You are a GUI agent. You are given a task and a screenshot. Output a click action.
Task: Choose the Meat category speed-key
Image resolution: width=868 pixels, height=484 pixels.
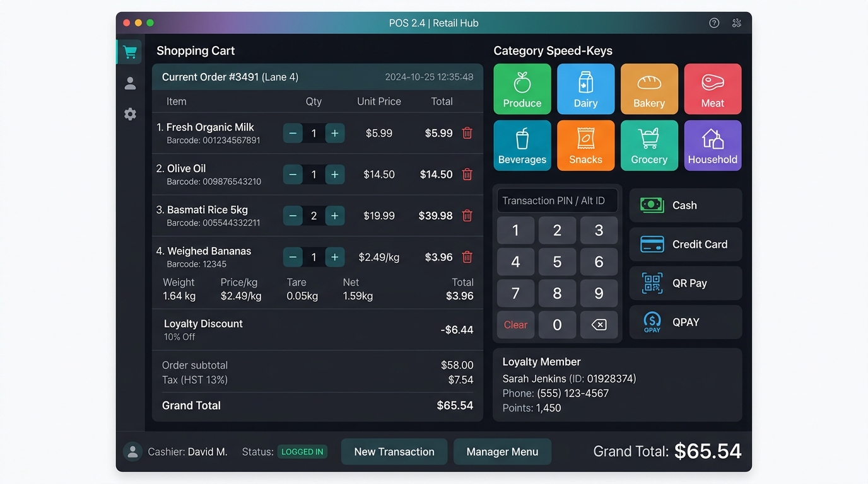(713, 89)
